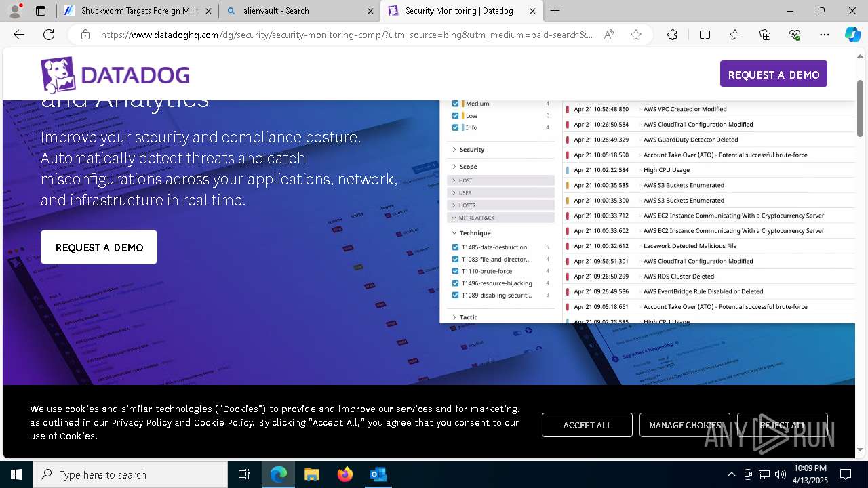Refresh the page with reload icon
Image resolution: width=868 pixels, height=488 pixels.
point(49,35)
